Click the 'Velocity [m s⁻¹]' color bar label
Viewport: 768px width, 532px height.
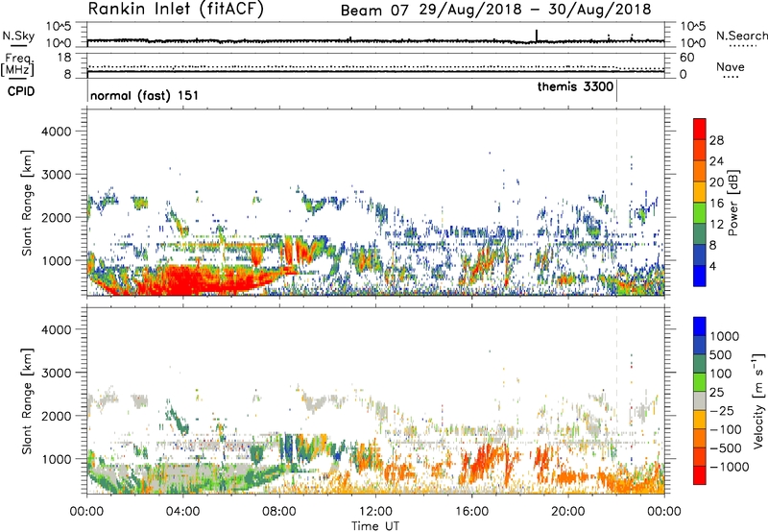pyautogui.click(x=758, y=400)
